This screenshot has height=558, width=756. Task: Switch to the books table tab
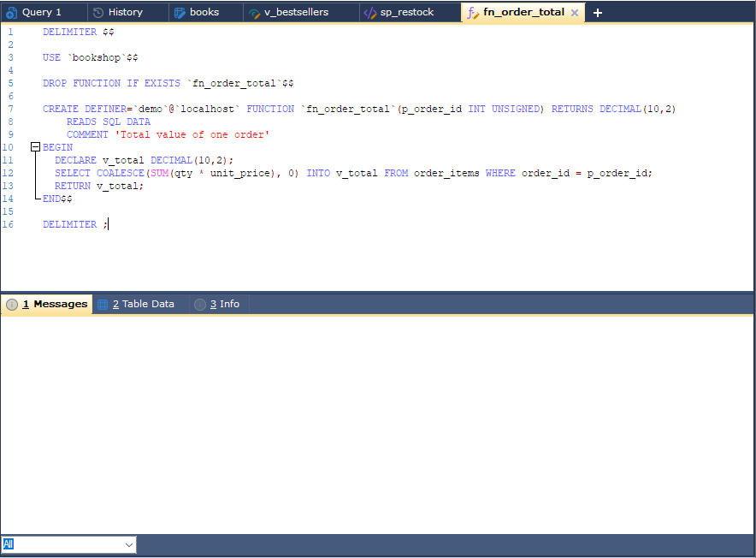(x=204, y=12)
